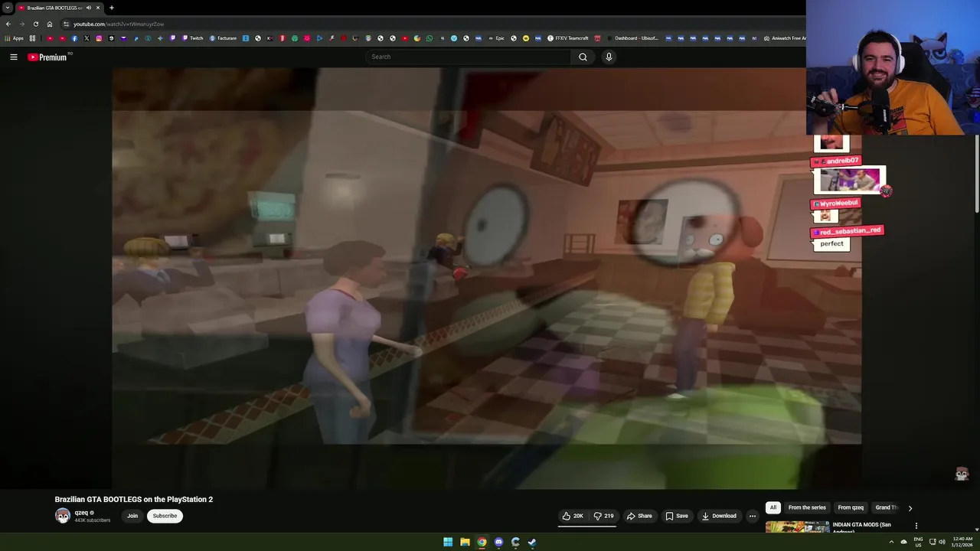Start voice search with the microphone icon
980x551 pixels.
pos(609,57)
